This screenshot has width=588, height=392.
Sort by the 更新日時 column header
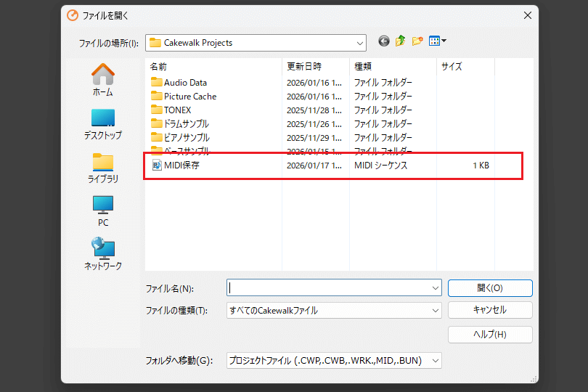coord(303,66)
